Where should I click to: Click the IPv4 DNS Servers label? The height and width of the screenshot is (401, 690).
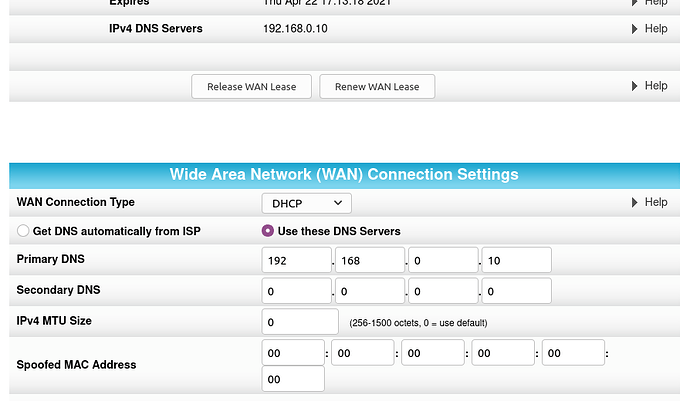coord(156,29)
